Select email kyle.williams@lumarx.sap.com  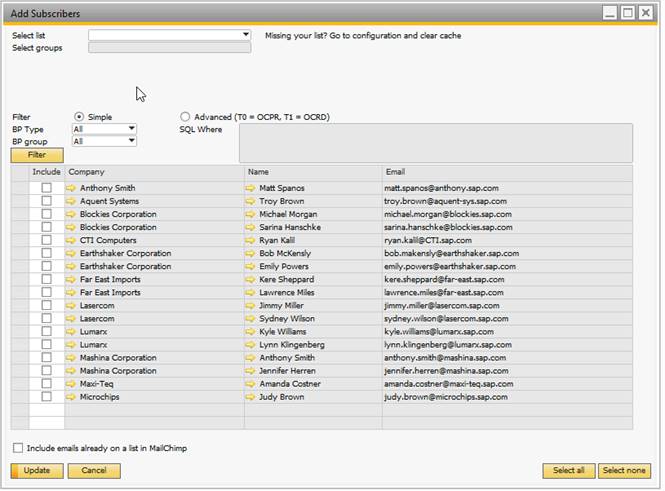[439, 332]
